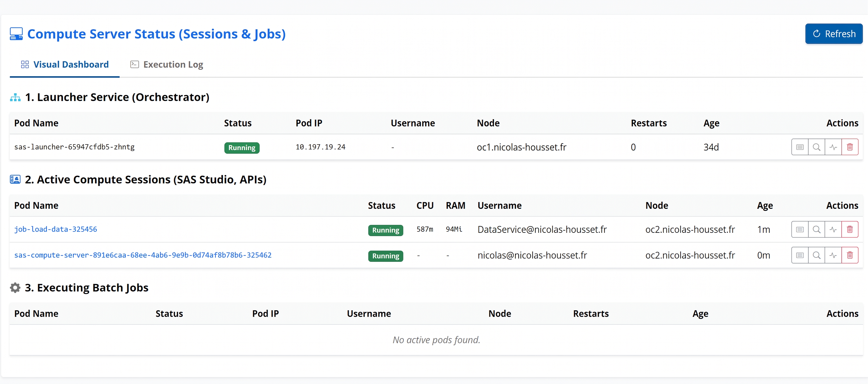Inspect sas-compute-server pod with magnifier icon
Image resolution: width=868 pixels, height=384 pixels.
816,255
